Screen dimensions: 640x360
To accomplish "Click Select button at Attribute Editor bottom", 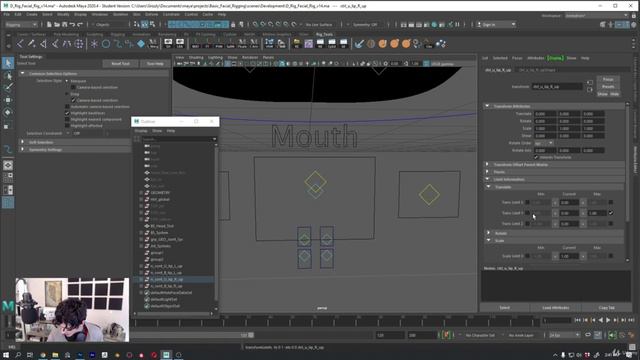I will tap(504, 308).
